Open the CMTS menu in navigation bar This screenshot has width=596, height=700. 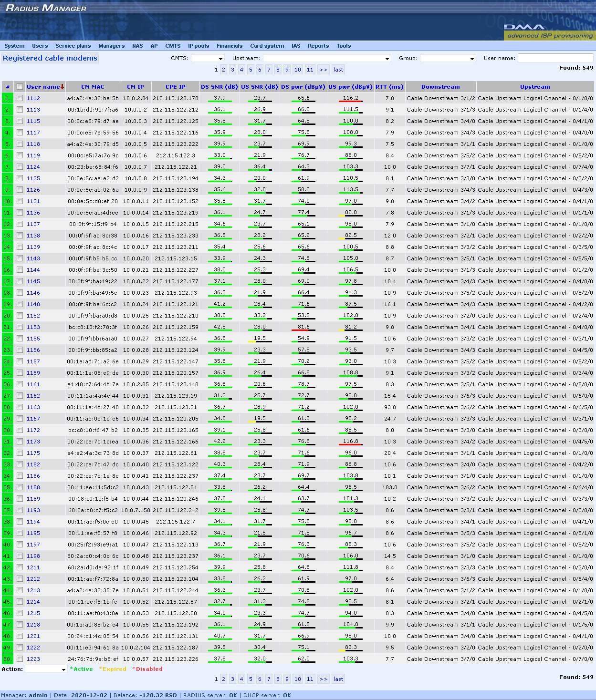173,46
